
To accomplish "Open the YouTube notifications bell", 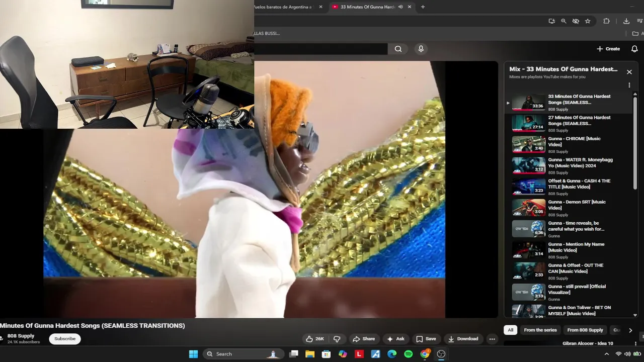I will click(634, 49).
